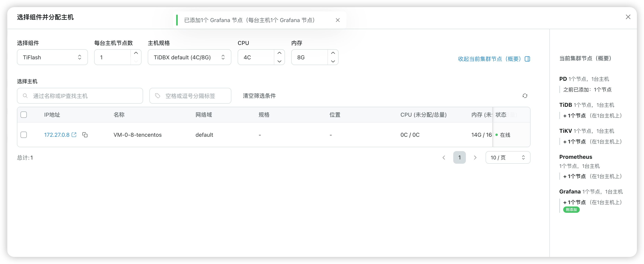
Task: Click the tag icon in label filter
Action: (157, 96)
